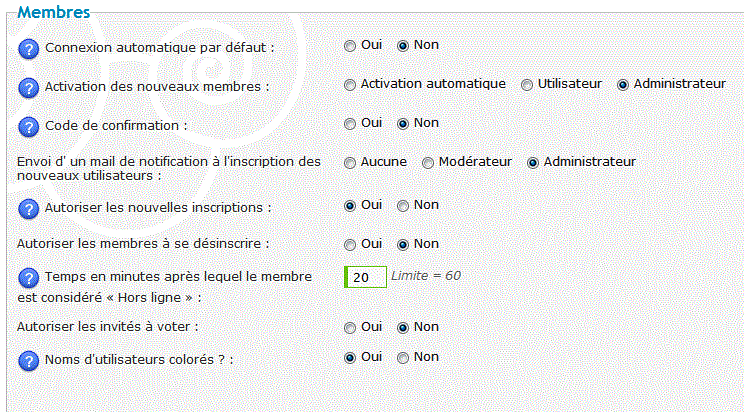
Task: Open help icon for Temps en minutes setting
Action: pyautogui.click(x=28, y=278)
